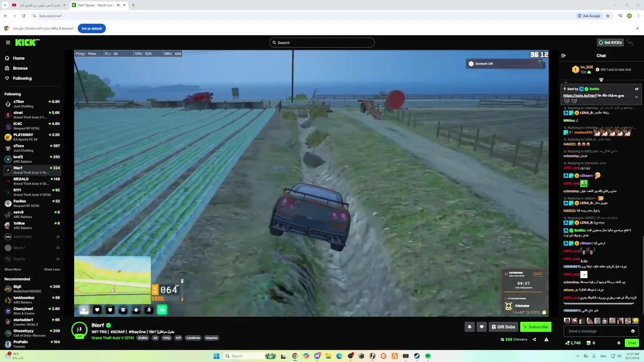
Task: Open FoxRex channel in Following list
Action: 32,203
